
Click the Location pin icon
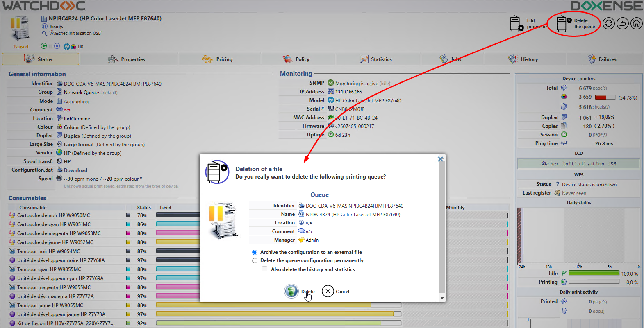click(x=59, y=118)
